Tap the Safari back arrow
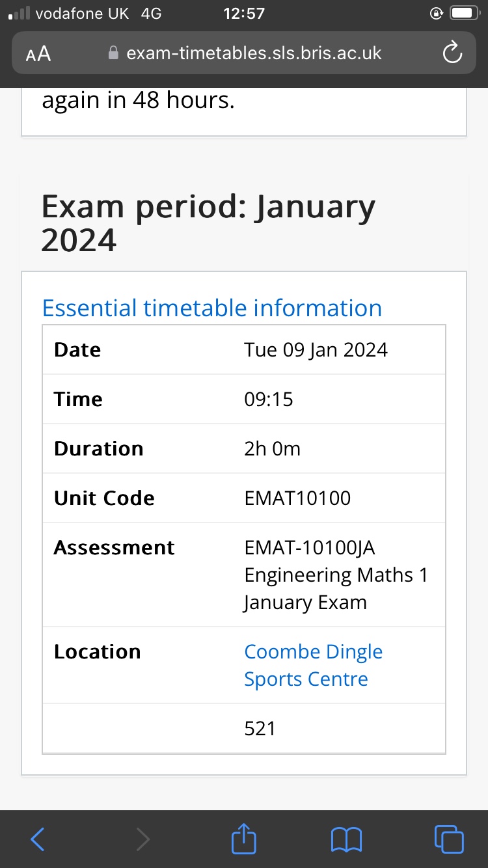The height and width of the screenshot is (868, 488). [38, 839]
